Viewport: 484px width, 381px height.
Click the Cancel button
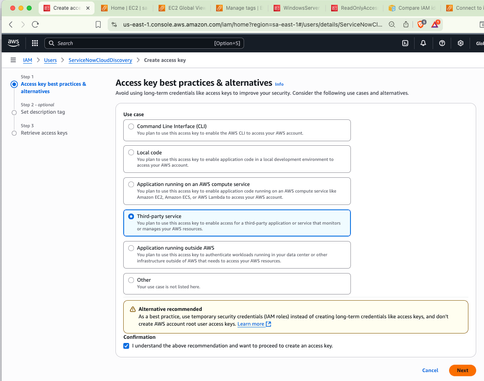click(430, 370)
